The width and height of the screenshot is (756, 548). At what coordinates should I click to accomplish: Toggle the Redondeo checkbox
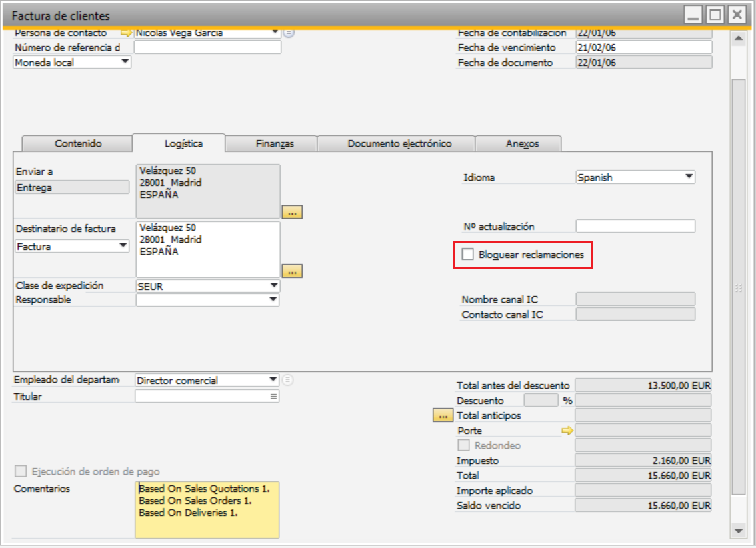(464, 445)
